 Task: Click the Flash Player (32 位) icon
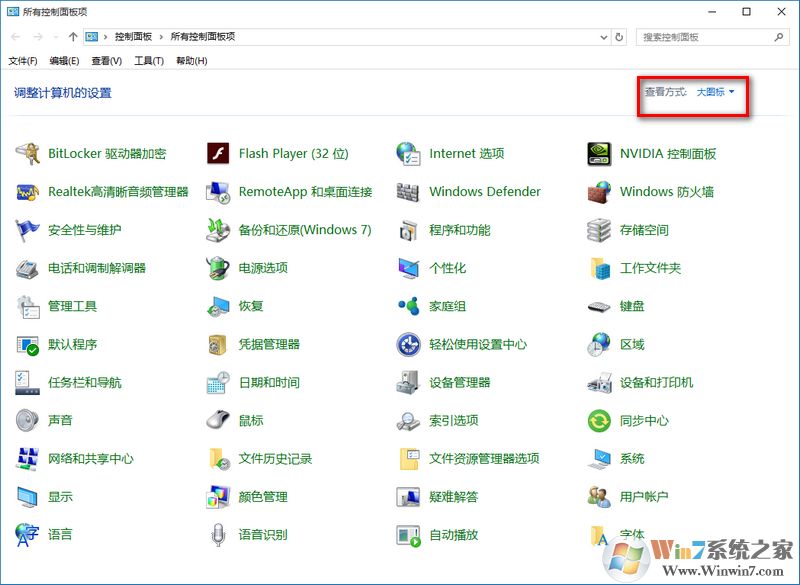tap(218, 154)
